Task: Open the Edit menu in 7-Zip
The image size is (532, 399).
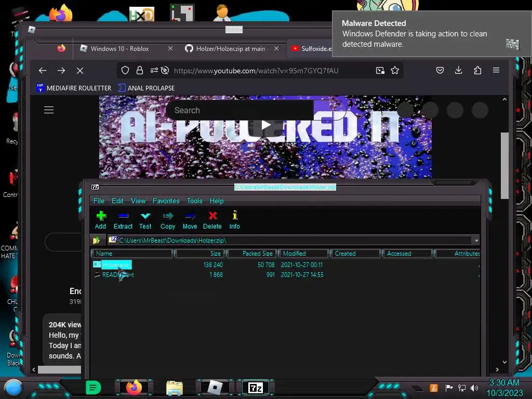Action: pyautogui.click(x=117, y=201)
